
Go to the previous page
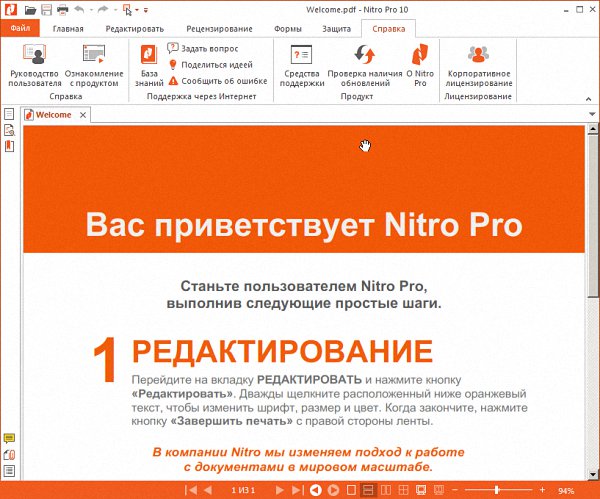(x=208, y=490)
